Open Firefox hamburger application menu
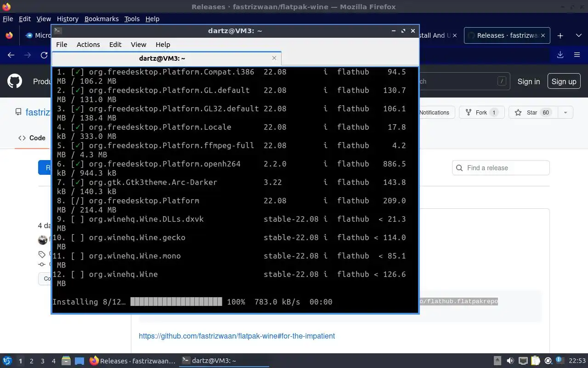This screenshot has height=368, width=588. pos(577,55)
